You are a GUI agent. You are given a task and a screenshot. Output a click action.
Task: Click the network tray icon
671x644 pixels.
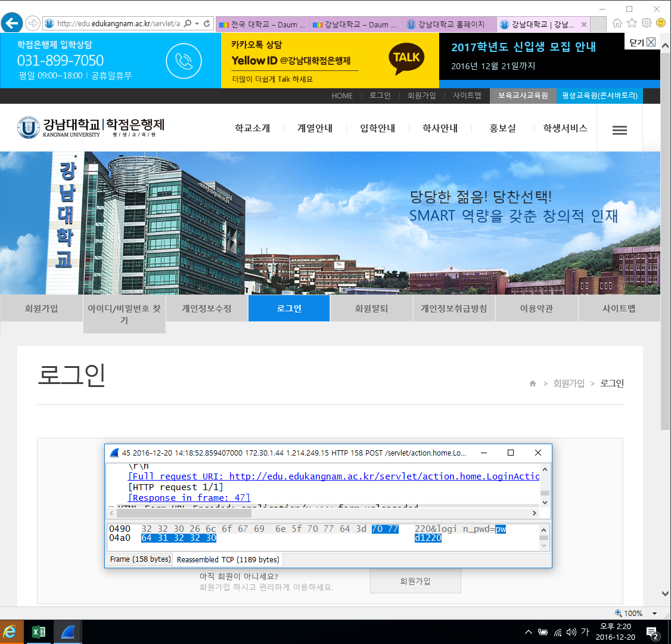(x=558, y=633)
